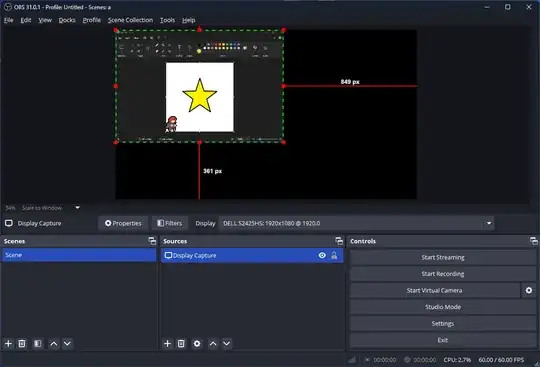Open the Help menu
540x367 pixels.
(x=188, y=20)
